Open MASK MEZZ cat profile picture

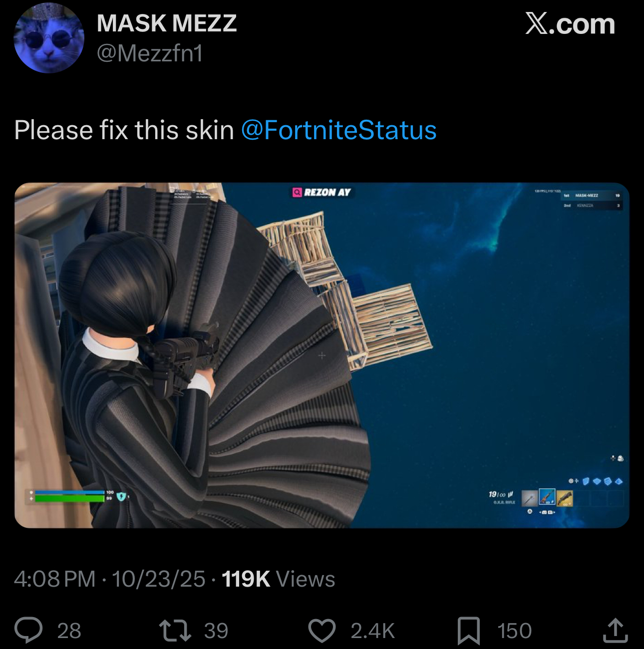pyautogui.click(x=48, y=38)
